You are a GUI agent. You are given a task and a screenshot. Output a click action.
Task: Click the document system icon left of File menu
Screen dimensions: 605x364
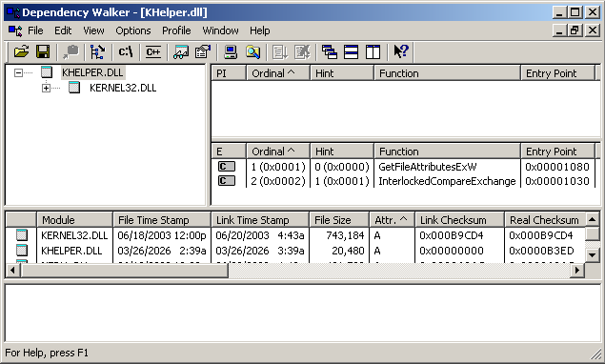15,30
